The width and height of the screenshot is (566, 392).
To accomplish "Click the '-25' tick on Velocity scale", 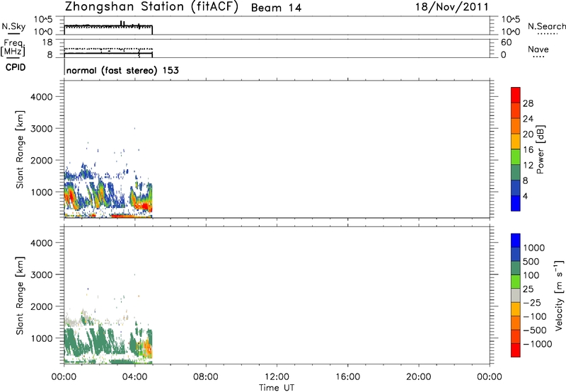I will pyautogui.click(x=532, y=302).
